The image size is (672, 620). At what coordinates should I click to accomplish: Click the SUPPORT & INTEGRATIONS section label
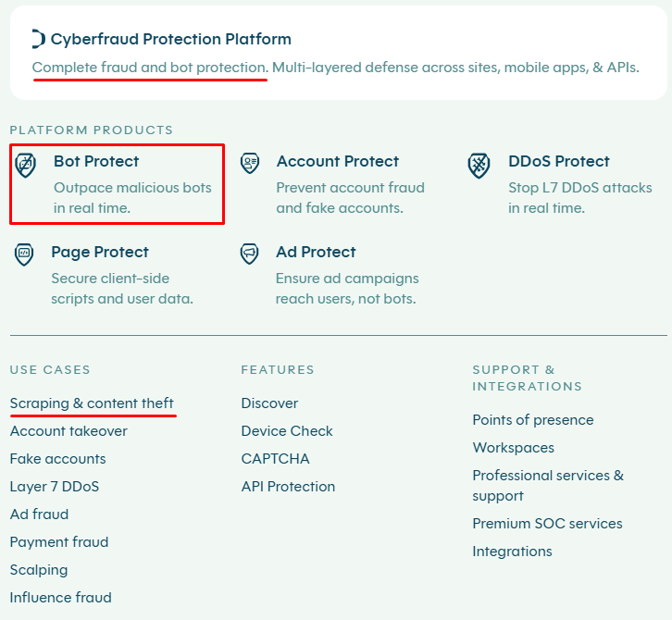[528, 378]
